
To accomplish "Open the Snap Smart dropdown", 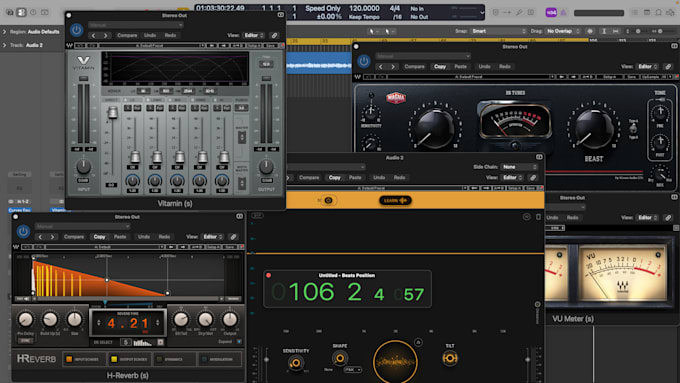I will pos(498,31).
